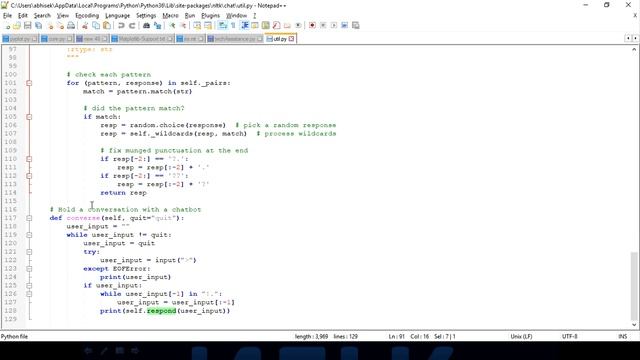
Task: Toggle show all characters pilcrow icon
Action: [x=233, y=25]
